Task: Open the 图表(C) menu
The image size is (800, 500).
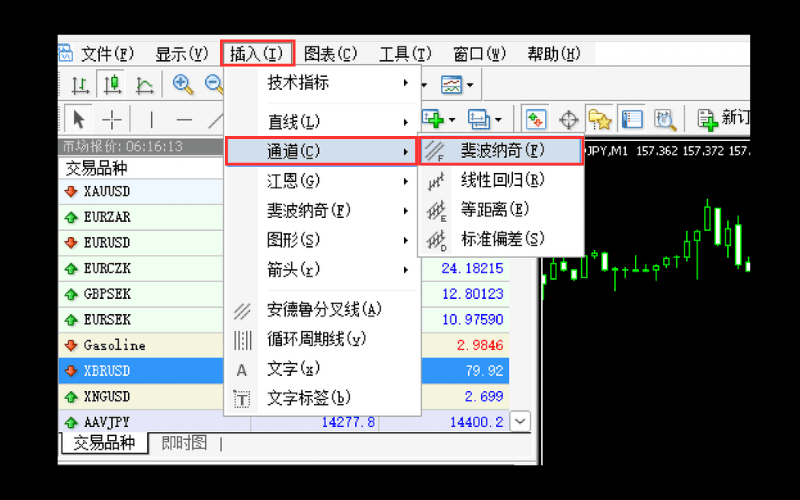Action: point(331,54)
